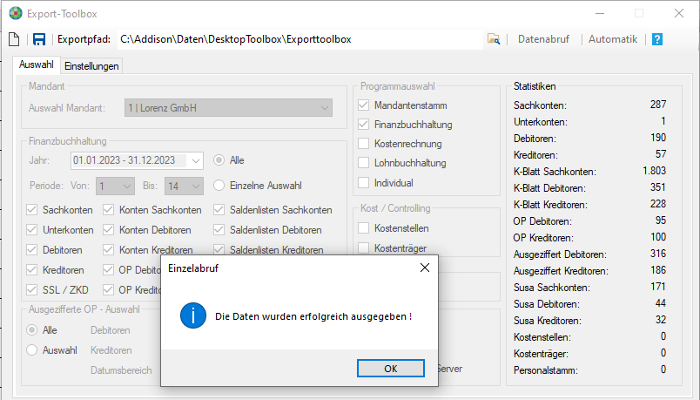Click Datenabruf in the toolbar
700x400 pixels.
543,39
